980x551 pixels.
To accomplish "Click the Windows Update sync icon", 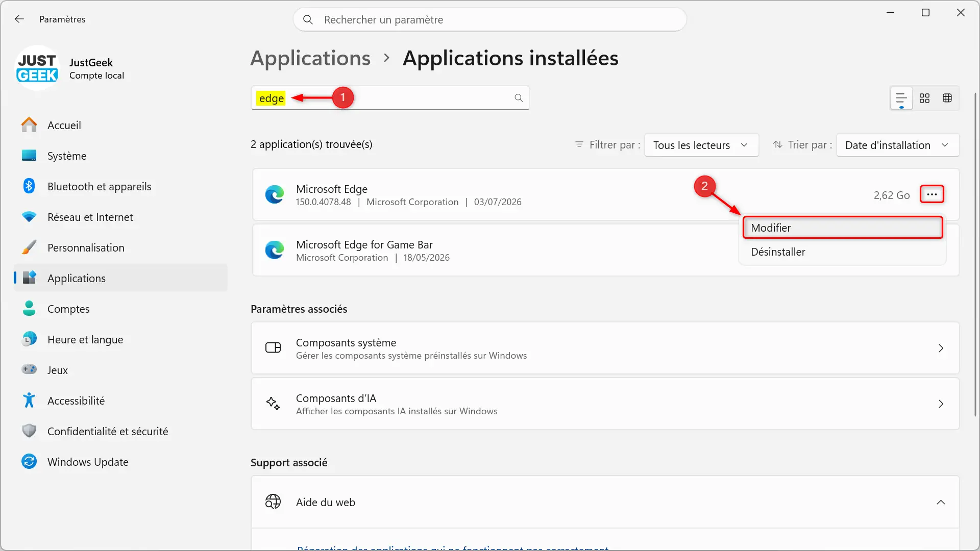I will 29,462.
